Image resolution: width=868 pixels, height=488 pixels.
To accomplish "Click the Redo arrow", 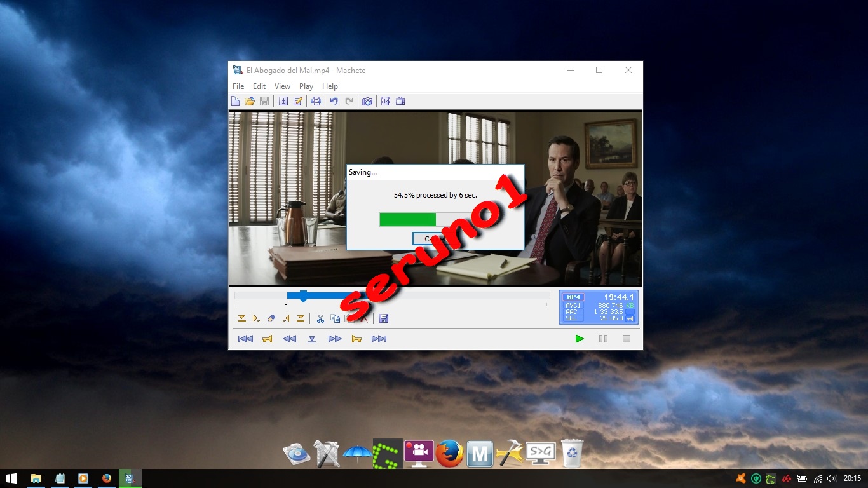I will pyautogui.click(x=349, y=101).
